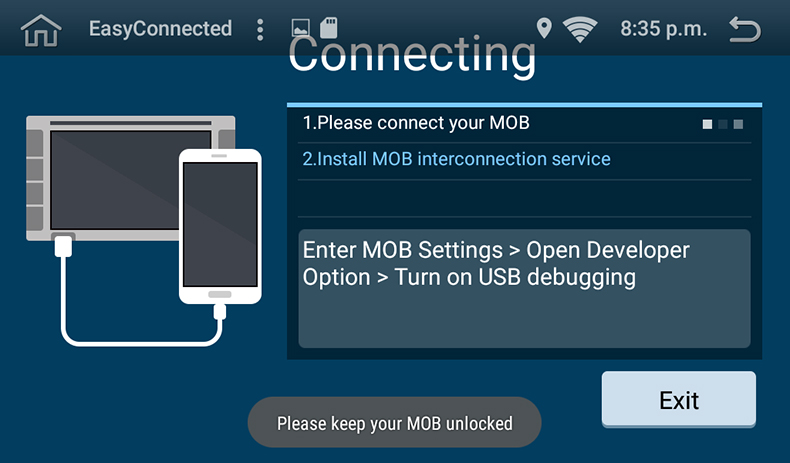The image size is (790, 463).
Task: Click the white phone illustration
Action: (x=220, y=226)
